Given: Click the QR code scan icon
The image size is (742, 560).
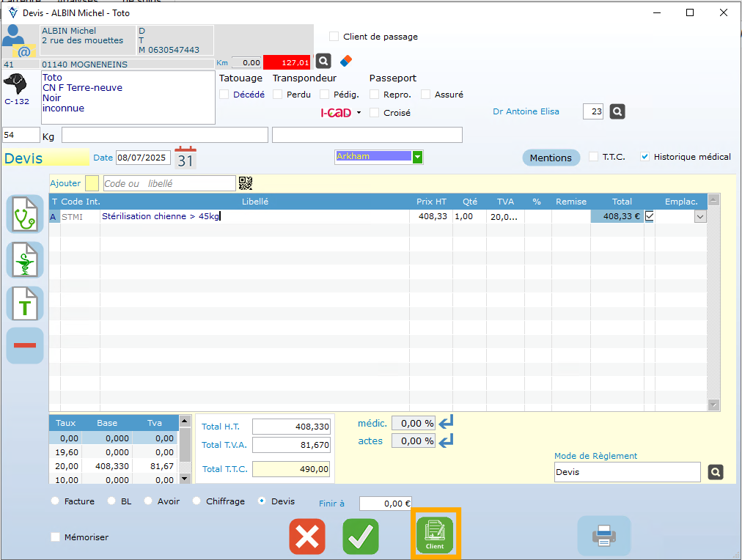Looking at the screenshot, I should (245, 183).
